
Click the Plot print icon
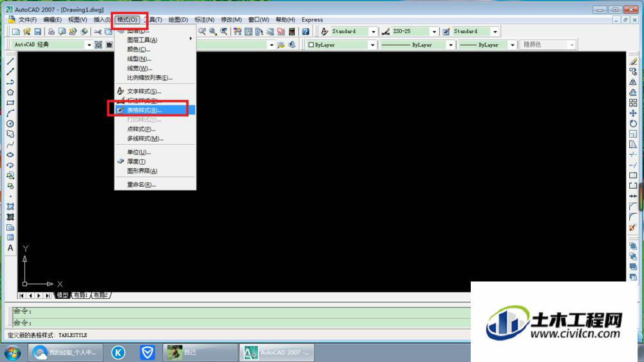tap(51, 31)
